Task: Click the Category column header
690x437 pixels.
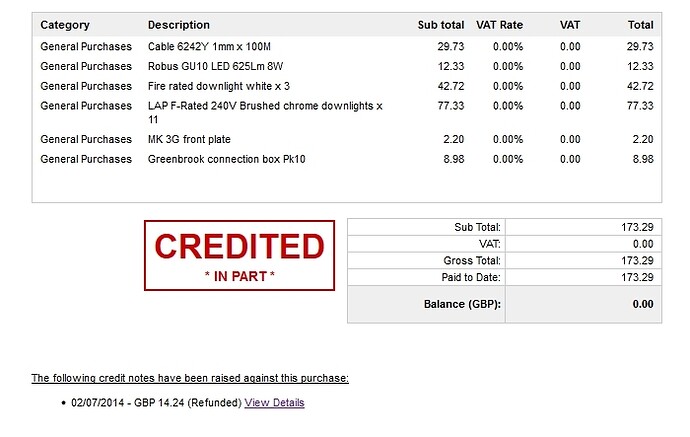Action: [65, 25]
